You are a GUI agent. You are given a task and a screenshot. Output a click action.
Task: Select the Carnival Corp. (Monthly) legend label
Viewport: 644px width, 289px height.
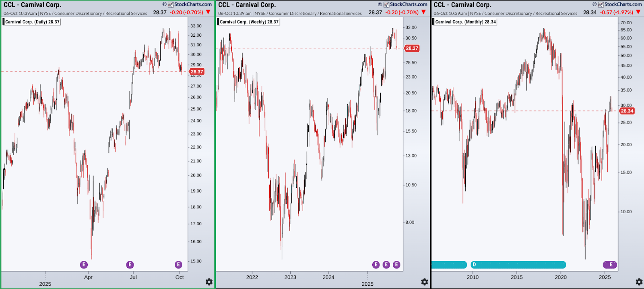465,22
